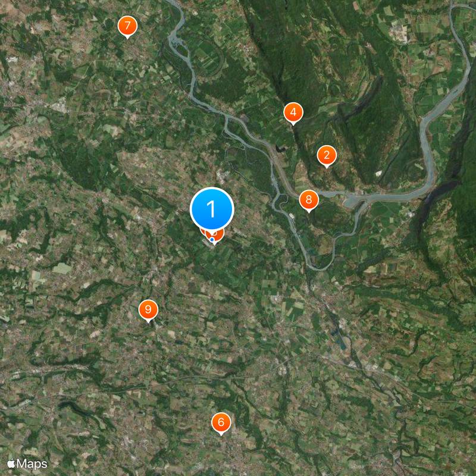Tap the digit 7 on the orange marker
Viewport: 476px width, 476px height.
point(127,25)
